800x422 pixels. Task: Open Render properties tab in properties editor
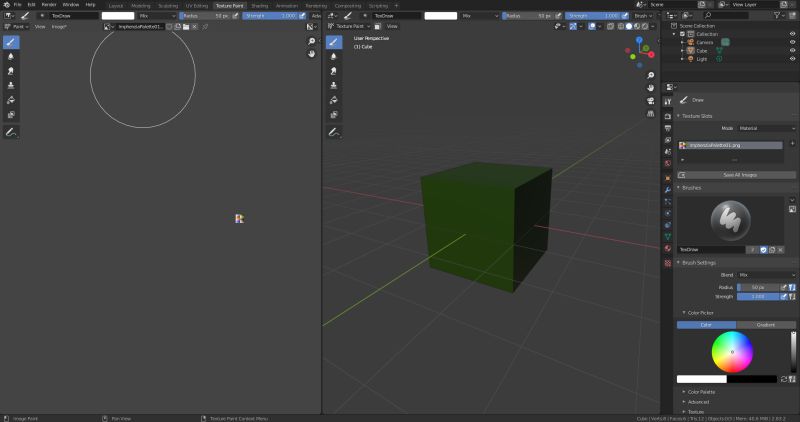coord(667,116)
